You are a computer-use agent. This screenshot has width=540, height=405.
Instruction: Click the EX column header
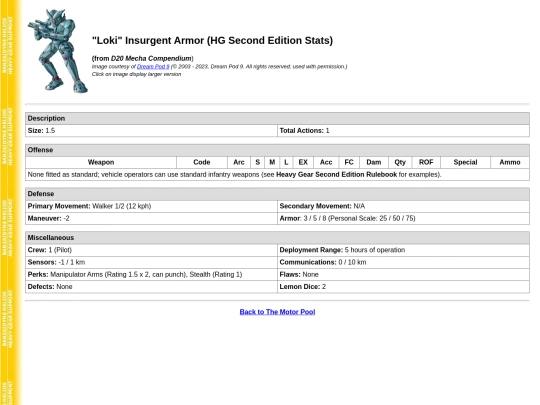coord(303,162)
